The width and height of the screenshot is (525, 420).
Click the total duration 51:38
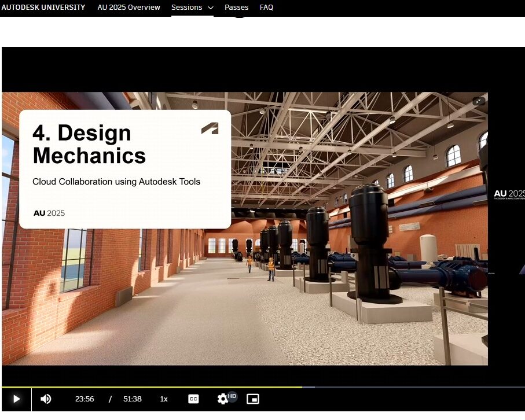coord(133,399)
